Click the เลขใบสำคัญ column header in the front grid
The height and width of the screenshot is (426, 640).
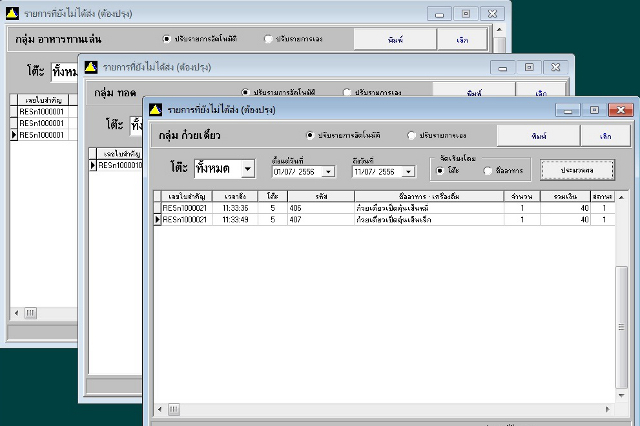pyautogui.click(x=187, y=196)
